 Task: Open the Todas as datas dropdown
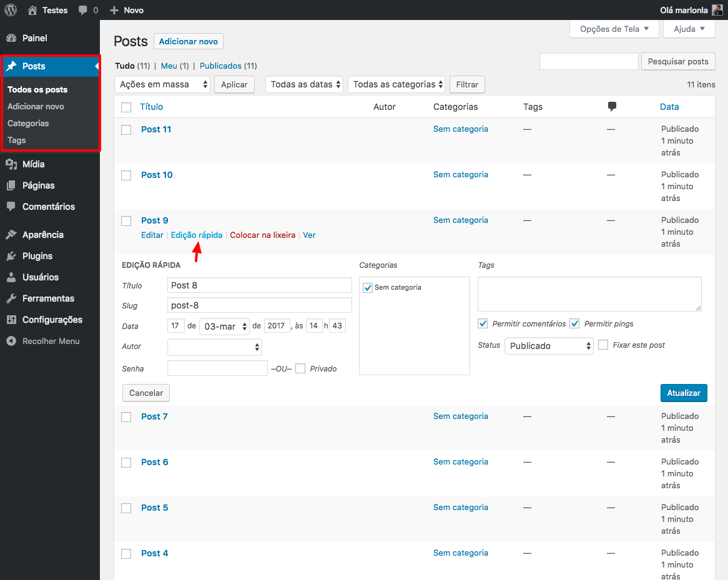[305, 84]
